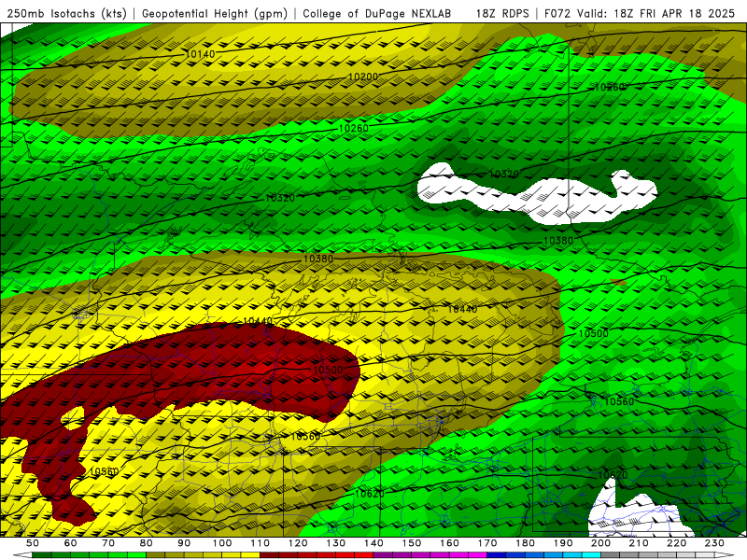The image size is (747, 560).
Task: Click the 220 kt color scale label
Action: point(676,543)
